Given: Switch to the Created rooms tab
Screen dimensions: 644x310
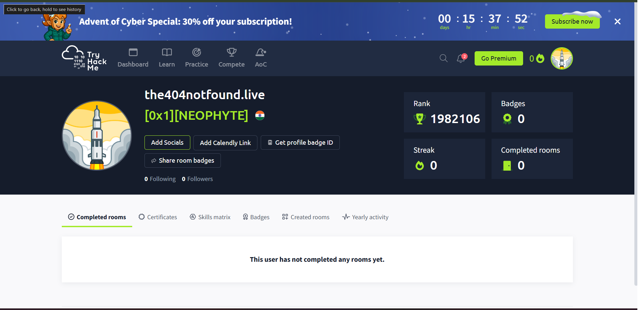Looking at the screenshot, I should tap(306, 217).
